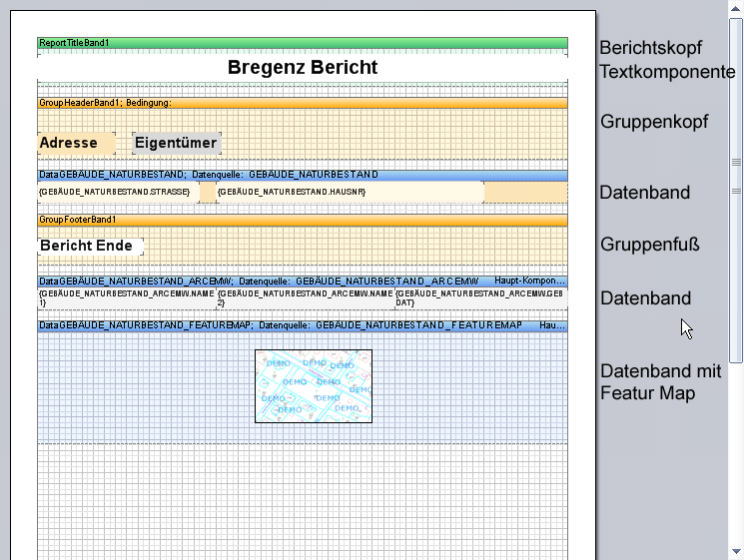The image size is (744, 560).
Task: Click the 'Eigentümer' text component
Action: click(x=176, y=143)
